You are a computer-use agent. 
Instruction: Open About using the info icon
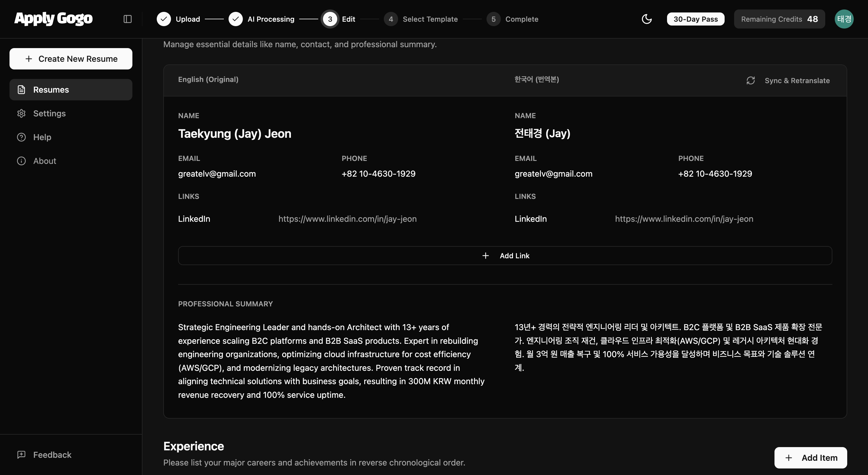tap(21, 161)
